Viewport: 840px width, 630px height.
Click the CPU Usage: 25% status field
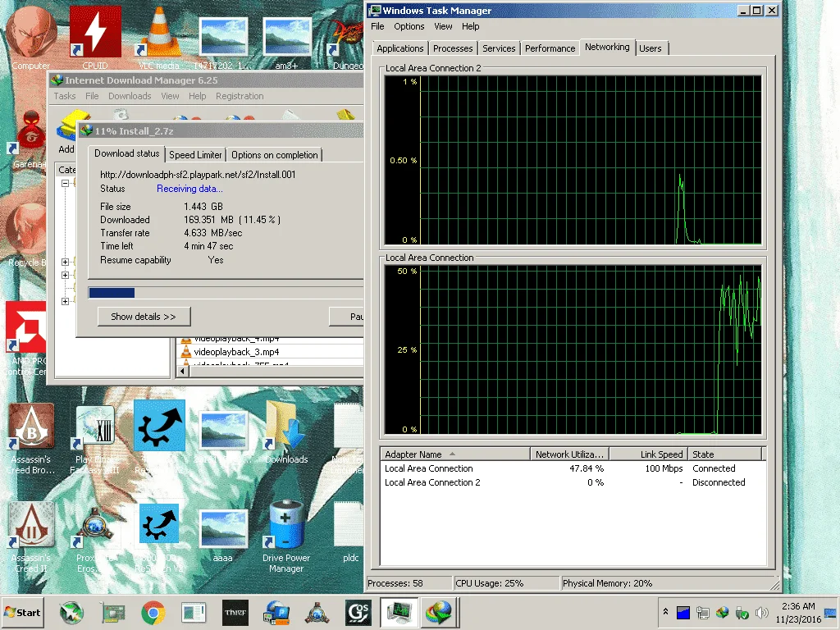(x=505, y=583)
